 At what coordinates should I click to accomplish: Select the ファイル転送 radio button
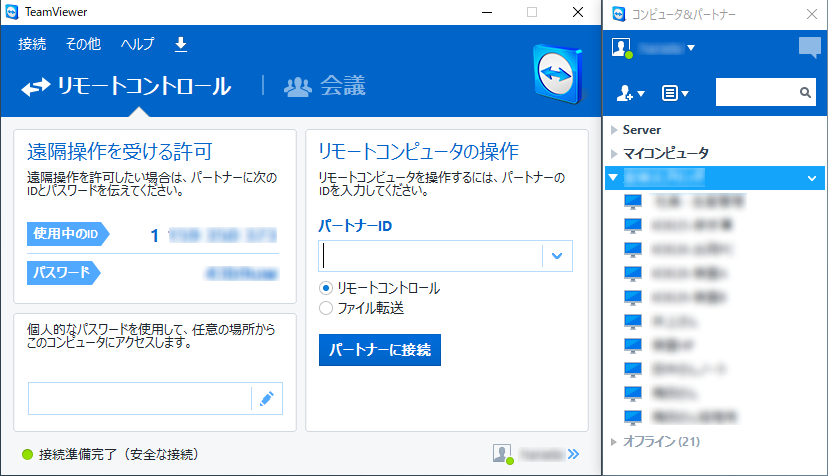tap(326, 308)
